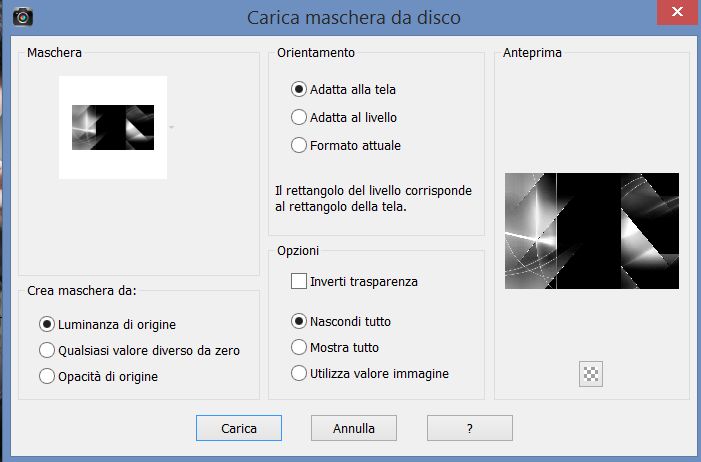Click the Carica button

239,428
